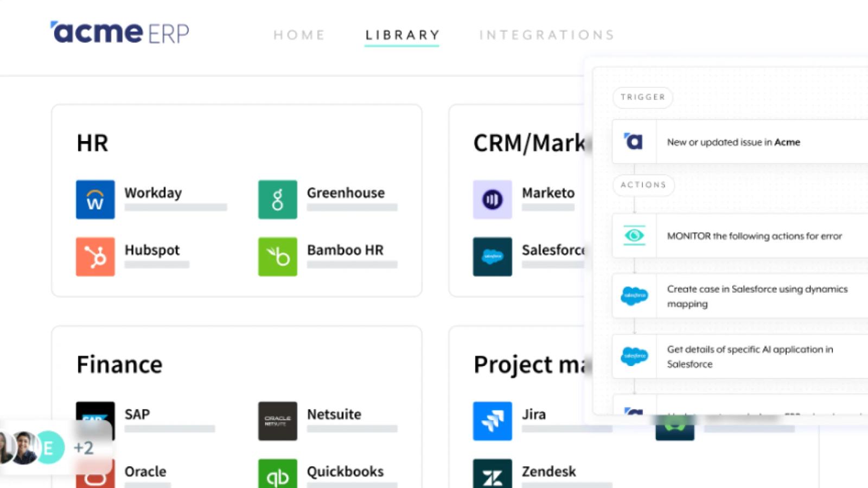868x488 pixels.
Task: Open the Quickbooks integration name
Action: 345,472
